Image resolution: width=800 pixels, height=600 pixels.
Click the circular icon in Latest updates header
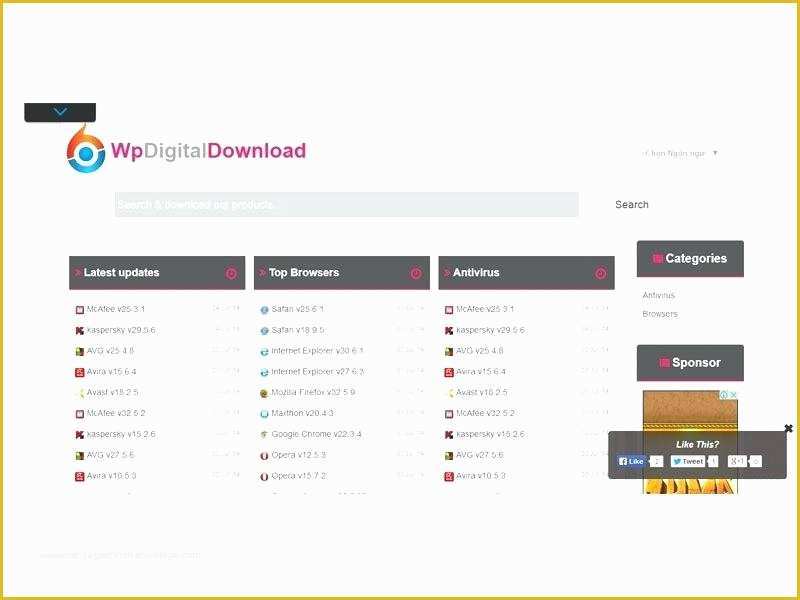click(231, 273)
